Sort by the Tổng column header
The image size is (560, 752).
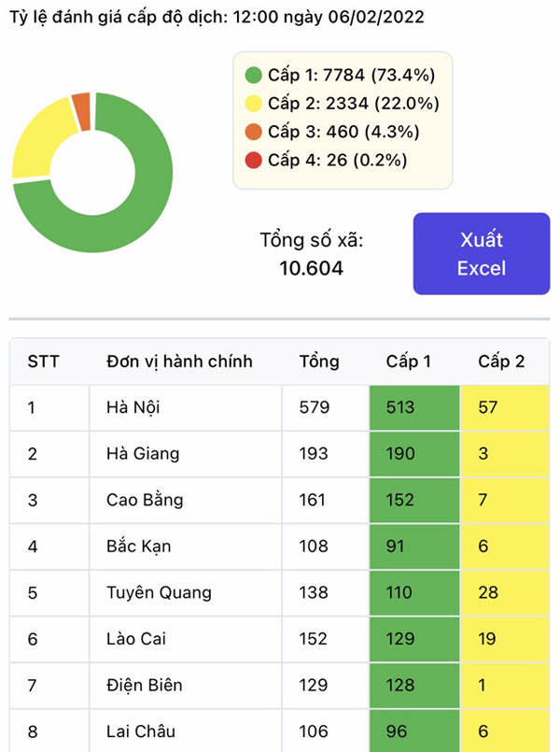319,362
